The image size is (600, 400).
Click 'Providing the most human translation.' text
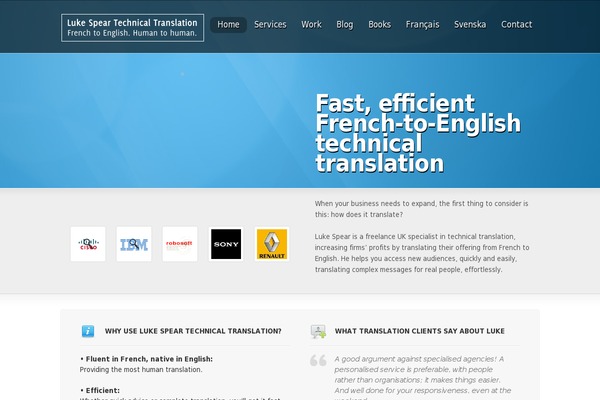[x=141, y=370]
